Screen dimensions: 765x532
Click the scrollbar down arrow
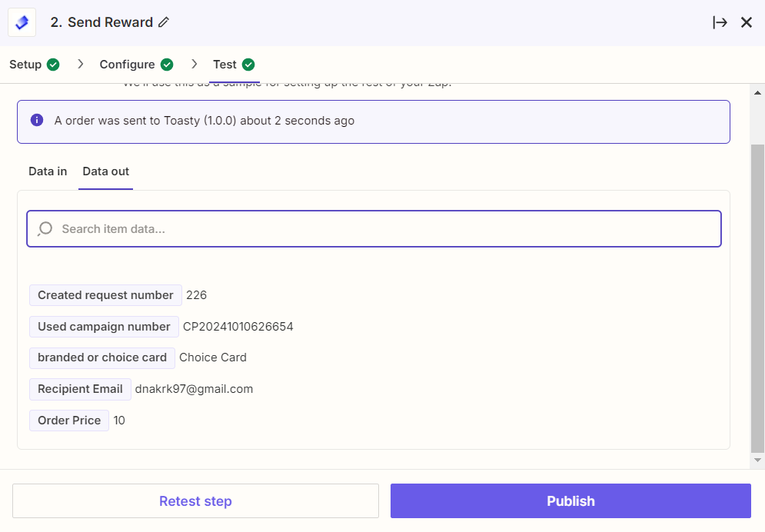tap(757, 460)
